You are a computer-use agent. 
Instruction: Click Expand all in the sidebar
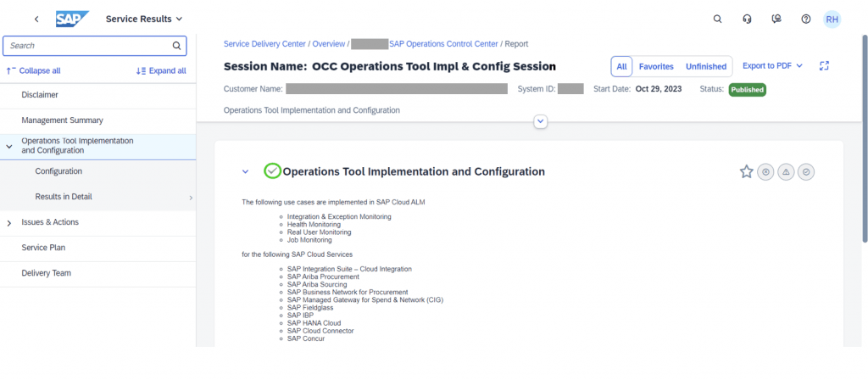click(161, 71)
